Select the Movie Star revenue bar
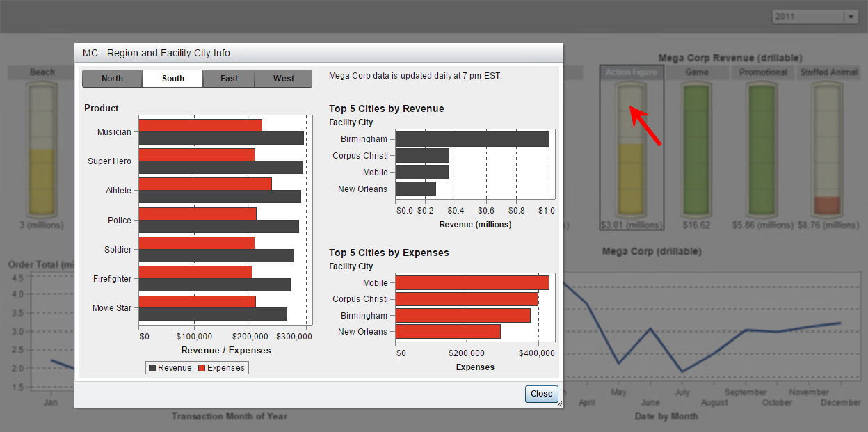 point(213,314)
